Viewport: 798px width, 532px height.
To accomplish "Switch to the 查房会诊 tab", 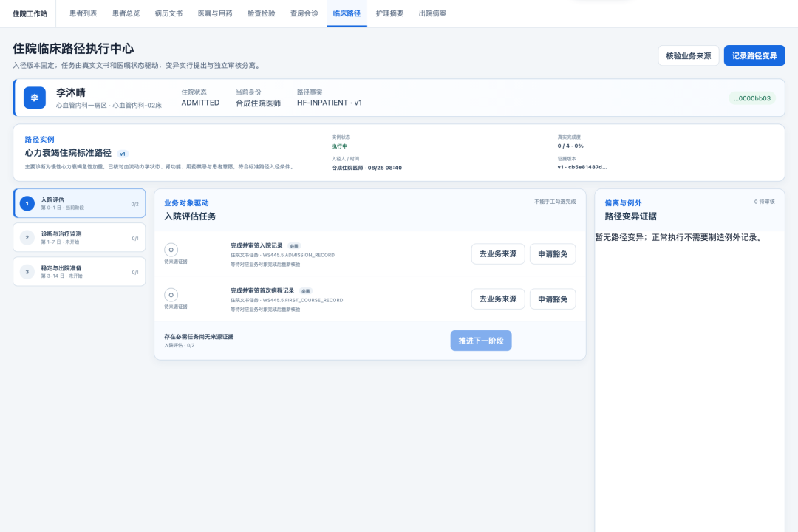I will (x=304, y=14).
